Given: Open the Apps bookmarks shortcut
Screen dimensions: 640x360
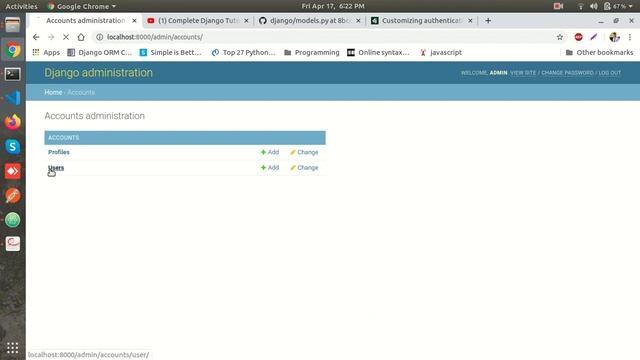Looking at the screenshot, I should point(46,52).
